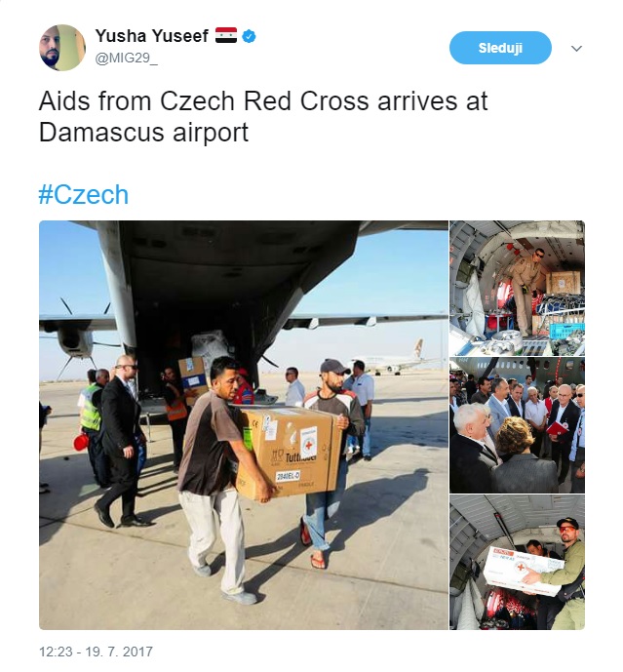Click the man in black suit in main photo
The height and width of the screenshot is (672, 623).
[121, 442]
